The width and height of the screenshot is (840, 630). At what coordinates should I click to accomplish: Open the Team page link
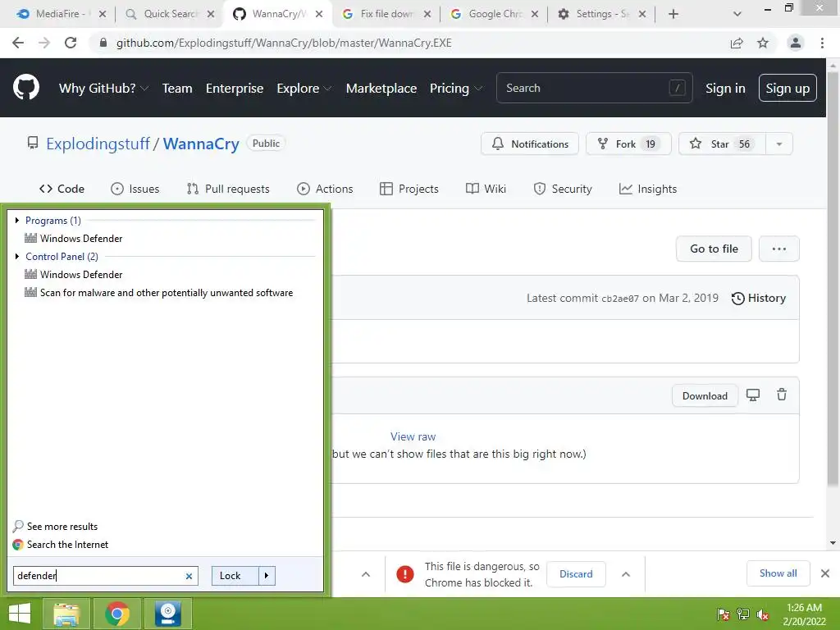tap(177, 89)
